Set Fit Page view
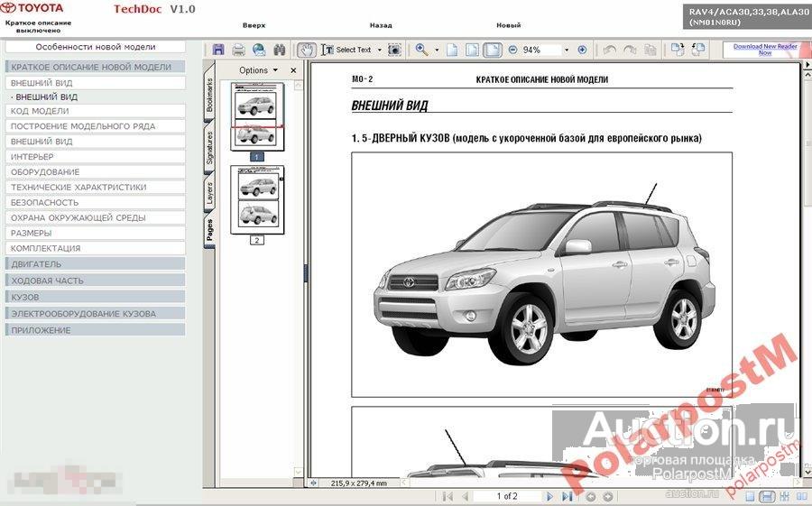This screenshot has width=812, height=506. [472, 50]
